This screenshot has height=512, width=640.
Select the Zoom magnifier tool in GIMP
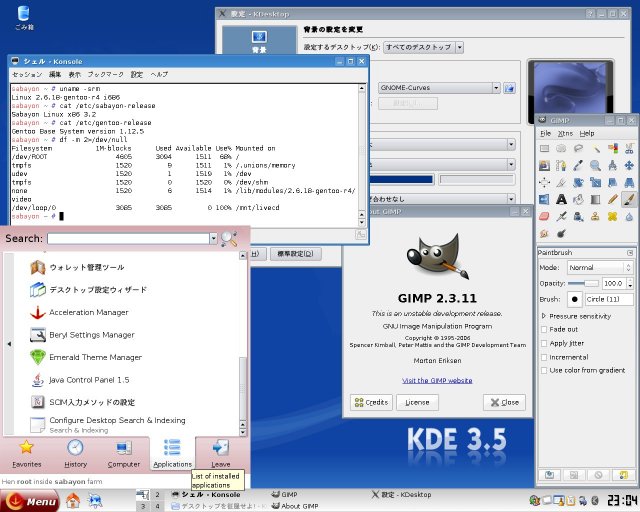[596, 165]
